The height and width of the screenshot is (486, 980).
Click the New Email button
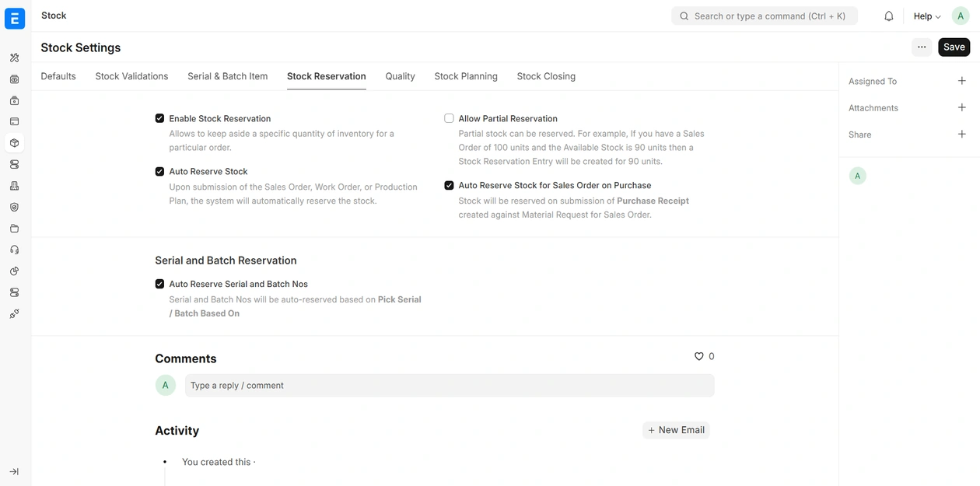click(676, 430)
